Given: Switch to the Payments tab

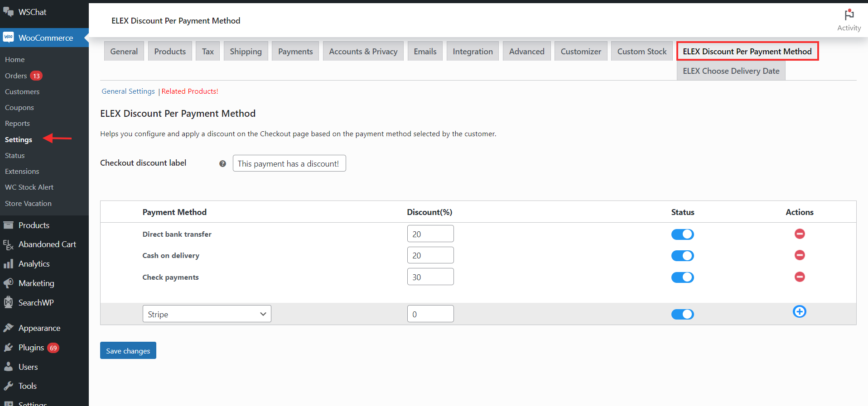Looking at the screenshot, I should 295,51.
